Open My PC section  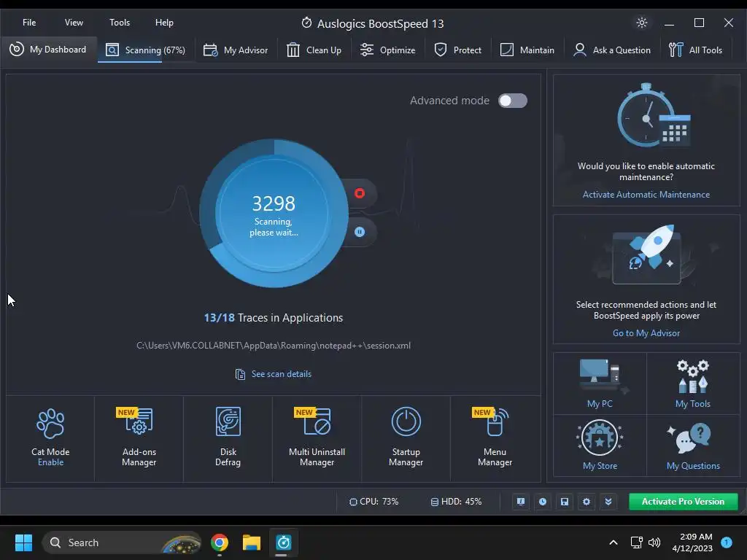click(600, 384)
